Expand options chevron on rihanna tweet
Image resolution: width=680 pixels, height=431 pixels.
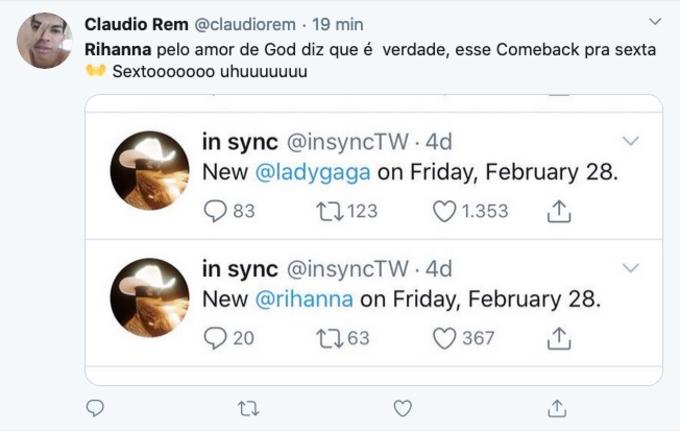point(631,268)
